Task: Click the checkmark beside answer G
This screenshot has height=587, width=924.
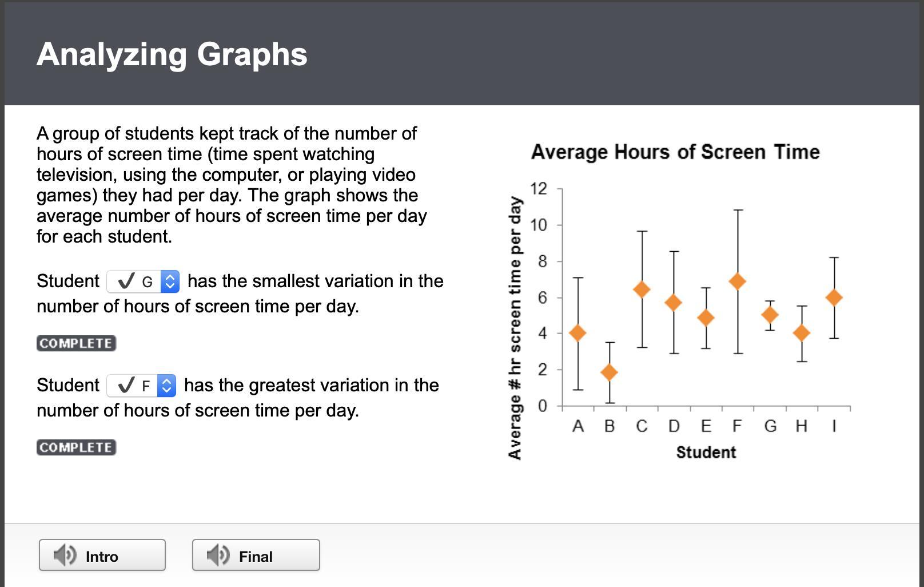Action: 126,281
